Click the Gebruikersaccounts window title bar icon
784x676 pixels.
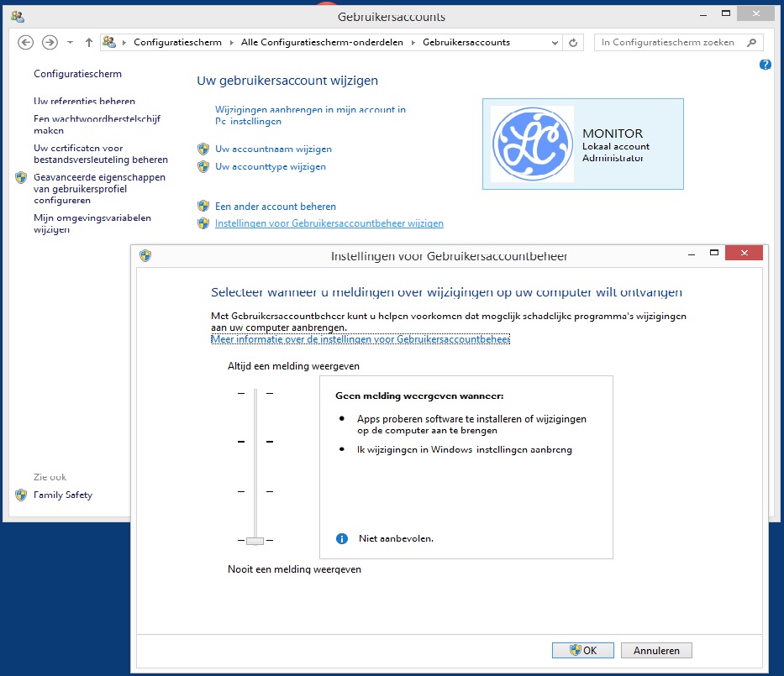18,17
